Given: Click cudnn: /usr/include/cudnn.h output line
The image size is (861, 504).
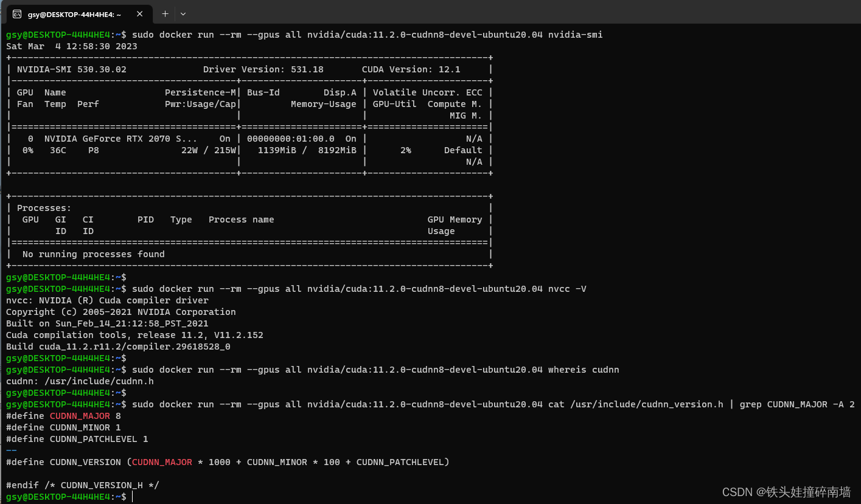Looking at the screenshot, I should pos(80,381).
